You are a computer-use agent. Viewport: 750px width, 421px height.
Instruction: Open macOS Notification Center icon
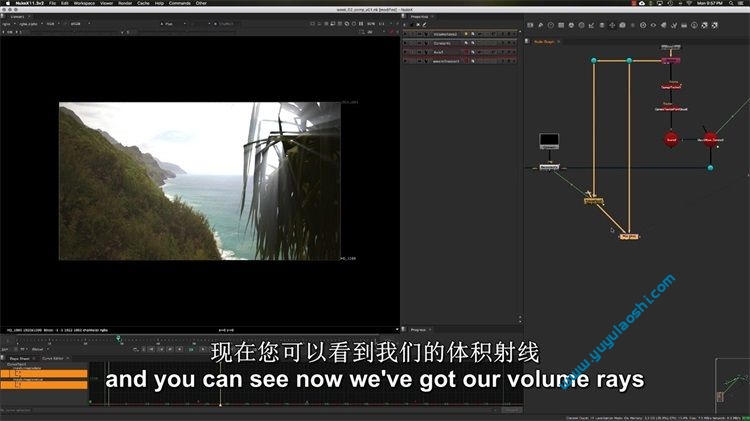[x=742, y=3]
